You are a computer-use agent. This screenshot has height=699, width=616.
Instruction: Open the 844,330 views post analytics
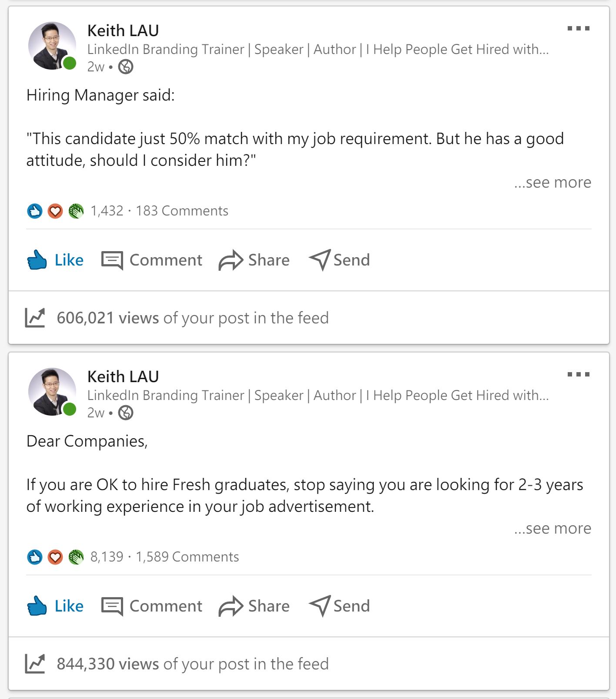tap(192, 664)
